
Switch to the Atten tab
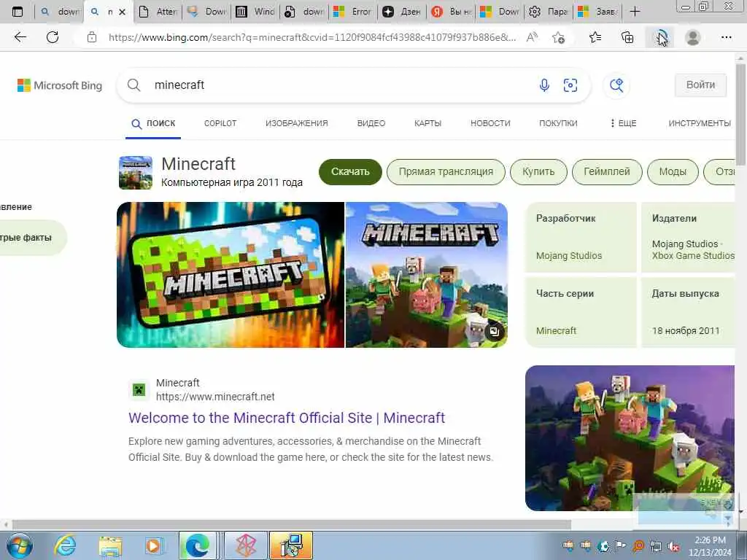pyautogui.click(x=160, y=12)
